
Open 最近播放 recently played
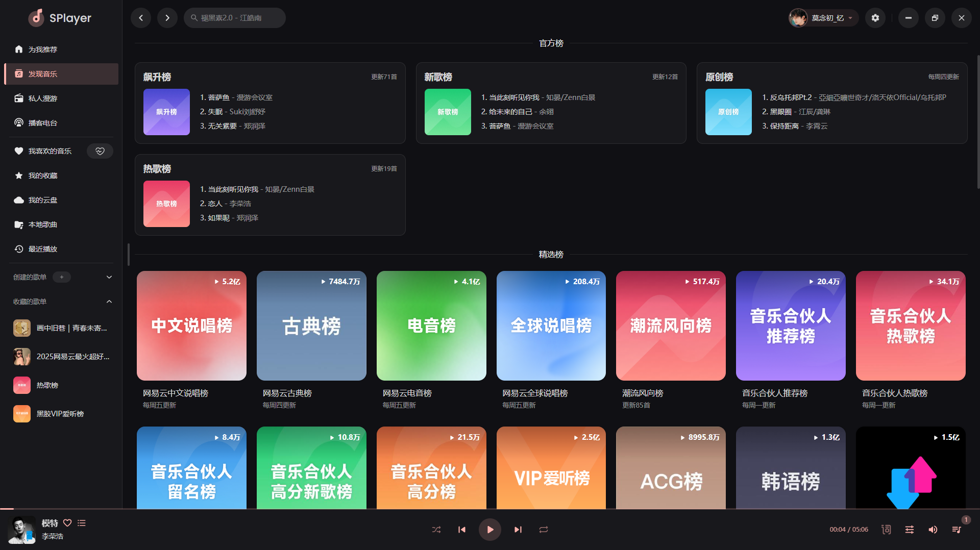[43, 249]
